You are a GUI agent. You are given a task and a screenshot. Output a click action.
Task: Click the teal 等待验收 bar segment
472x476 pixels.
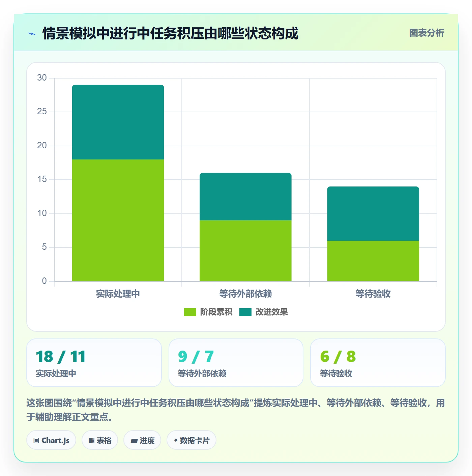point(373,214)
